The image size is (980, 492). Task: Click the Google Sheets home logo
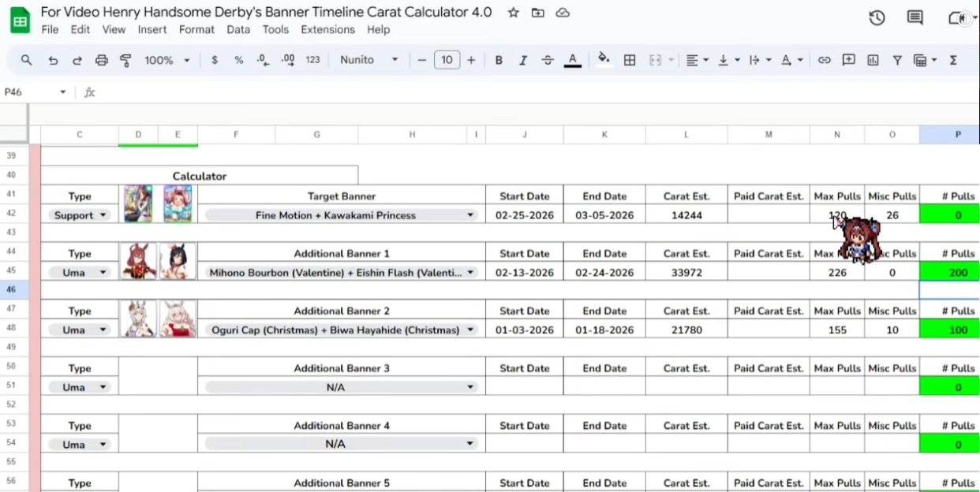[x=20, y=20]
